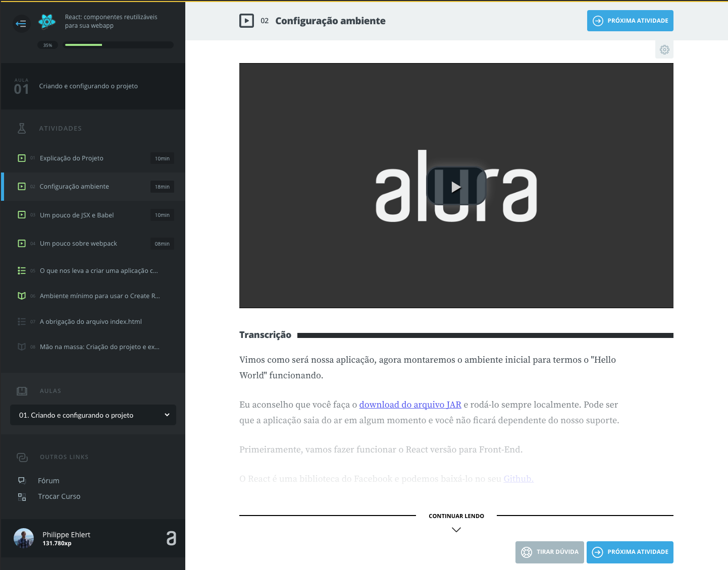Viewport: 728px width, 570px height.
Task: Open the Github link in the transcript
Action: point(518,479)
